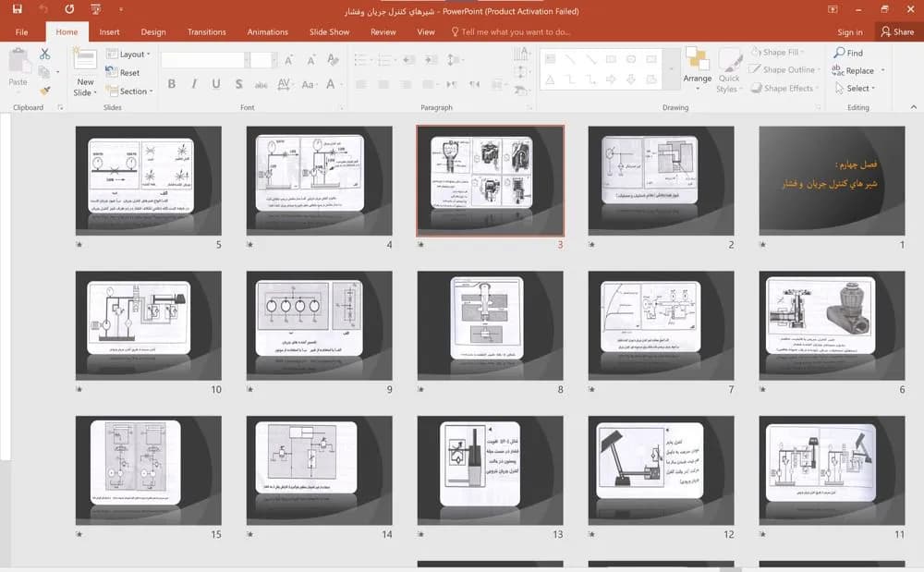Expand the Select dropdown in Editing

tap(856, 89)
